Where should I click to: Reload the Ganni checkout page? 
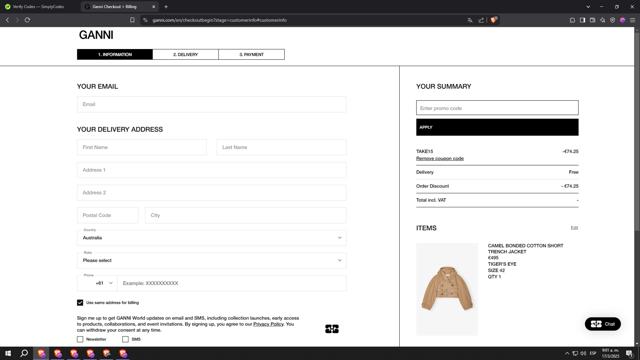(27, 20)
